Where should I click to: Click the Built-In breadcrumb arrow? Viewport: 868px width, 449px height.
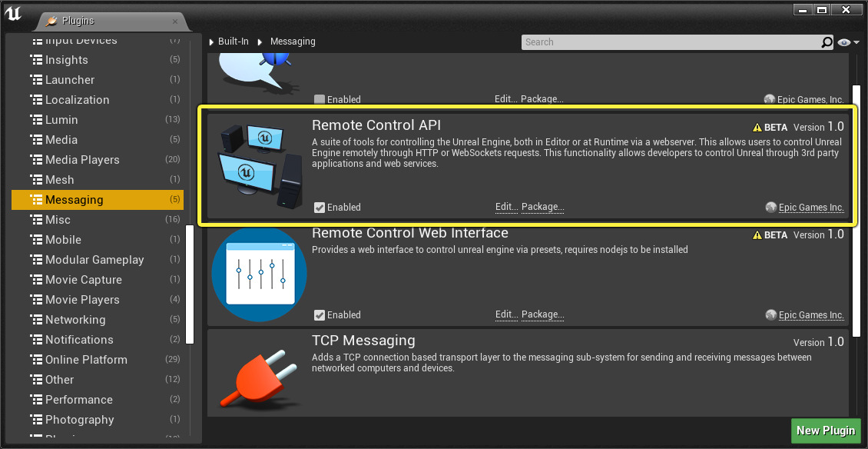point(211,42)
